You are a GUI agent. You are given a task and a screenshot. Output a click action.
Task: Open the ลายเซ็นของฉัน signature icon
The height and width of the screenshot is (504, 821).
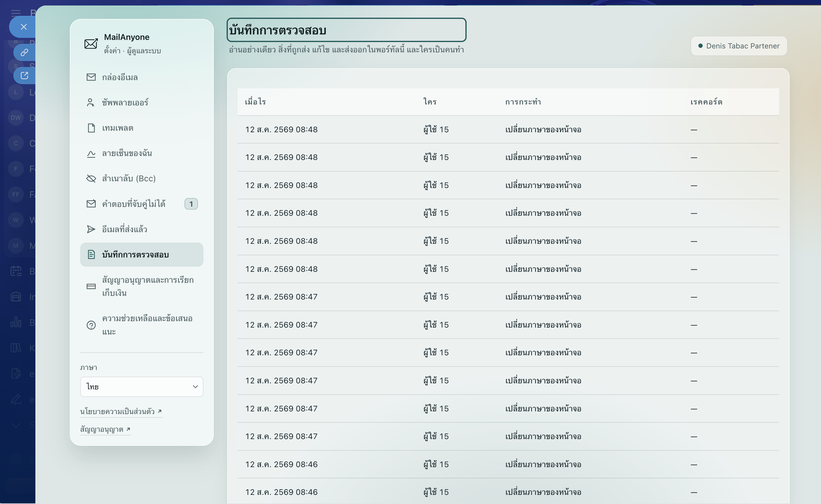pyautogui.click(x=91, y=153)
